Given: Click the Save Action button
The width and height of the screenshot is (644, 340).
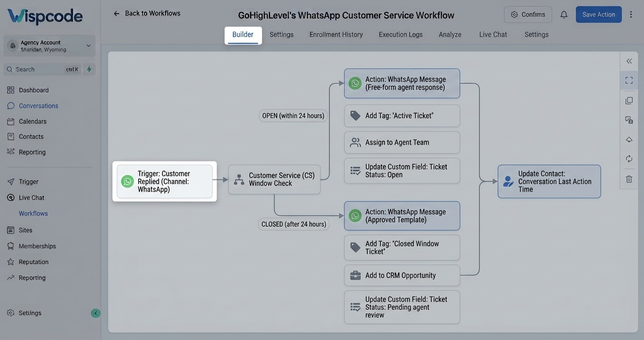Looking at the screenshot, I should click(x=599, y=14).
